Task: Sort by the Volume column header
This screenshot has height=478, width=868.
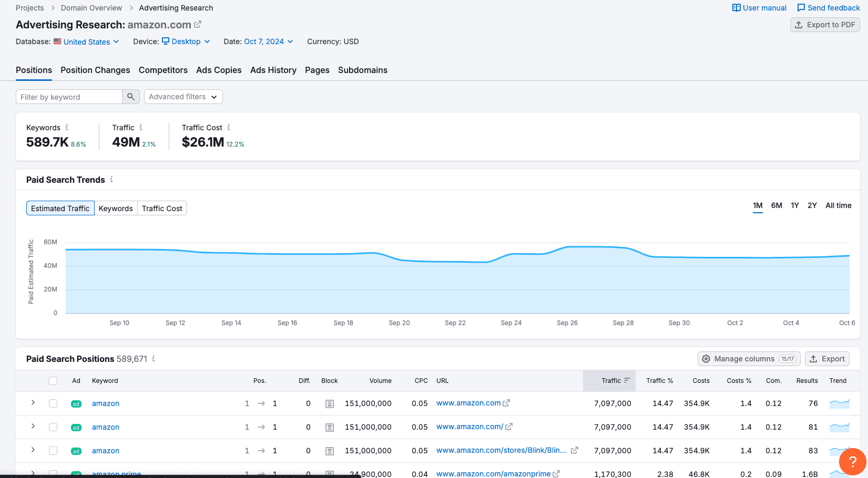Action: click(x=380, y=381)
